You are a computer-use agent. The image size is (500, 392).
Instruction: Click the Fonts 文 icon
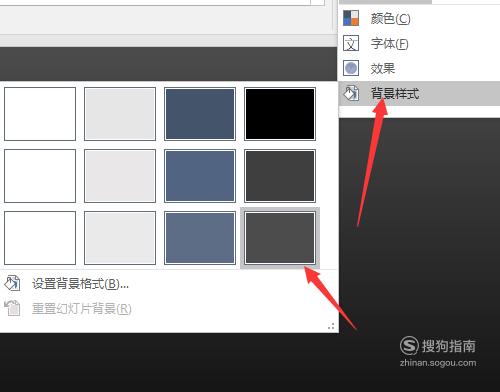click(x=351, y=43)
